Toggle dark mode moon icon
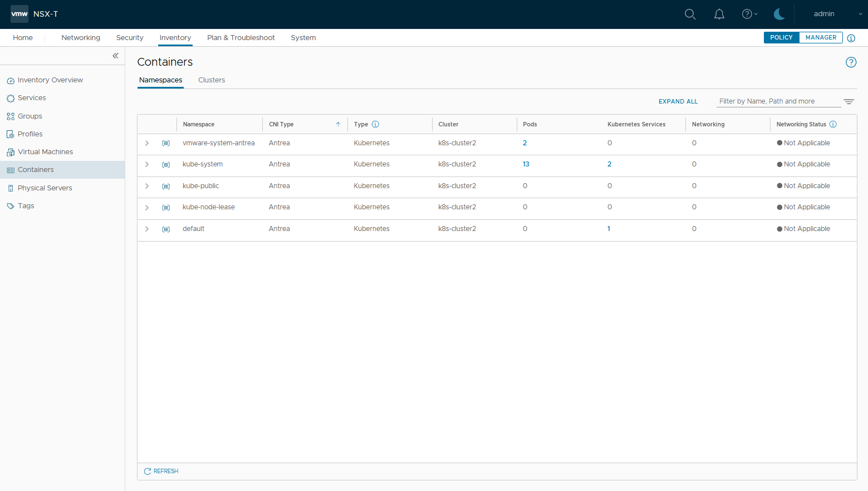Image resolution: width=868 pixels, height=491 pixels. click(779, 14)
